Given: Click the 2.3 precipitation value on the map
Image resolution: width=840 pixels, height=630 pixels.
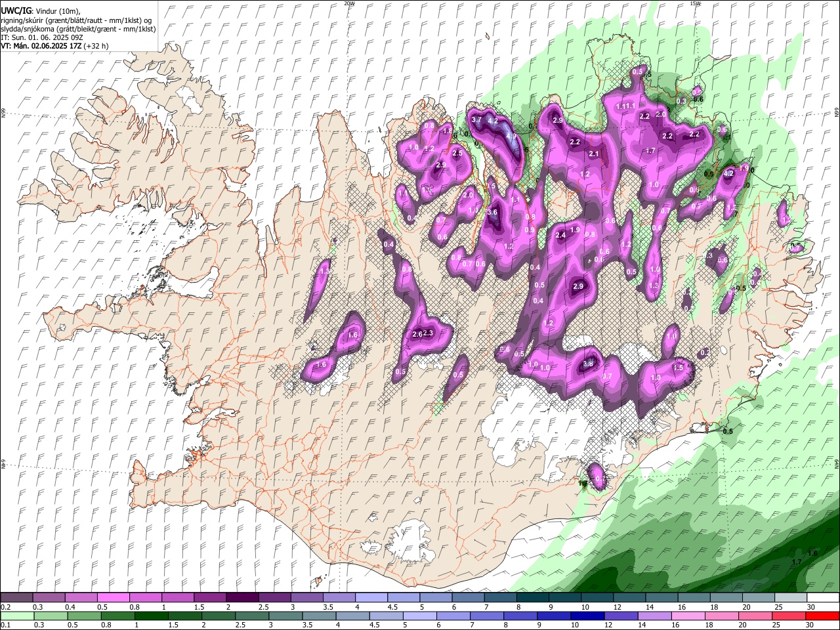Looking at the screenshot, I should 429,333.
